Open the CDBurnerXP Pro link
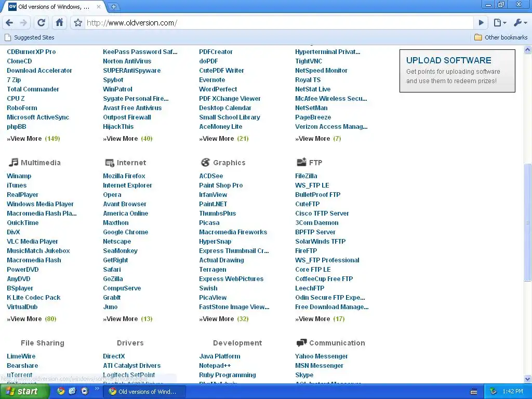 tap(31, 51)
